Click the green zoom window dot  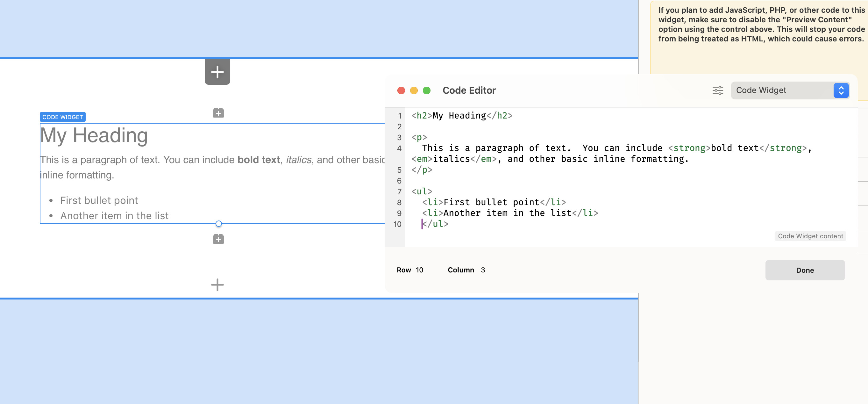pyautogui.click(x=427, y=90)
